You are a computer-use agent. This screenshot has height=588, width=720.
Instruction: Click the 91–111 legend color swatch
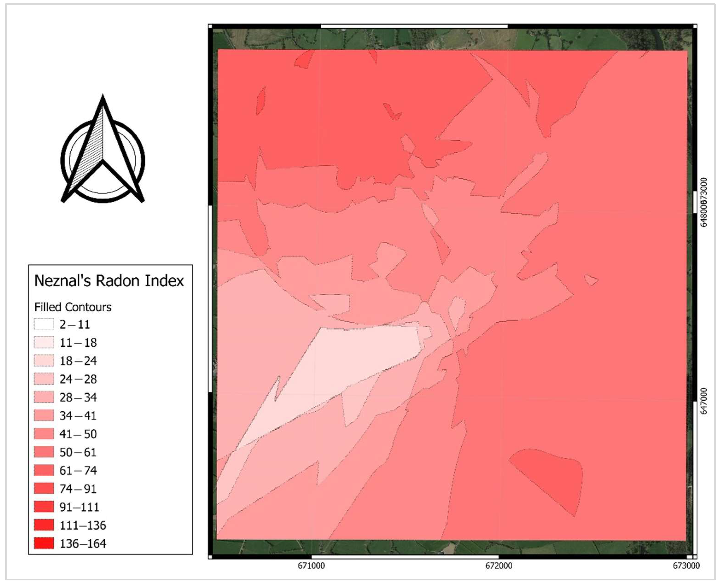pyautogui.click(x=44, y=507)
